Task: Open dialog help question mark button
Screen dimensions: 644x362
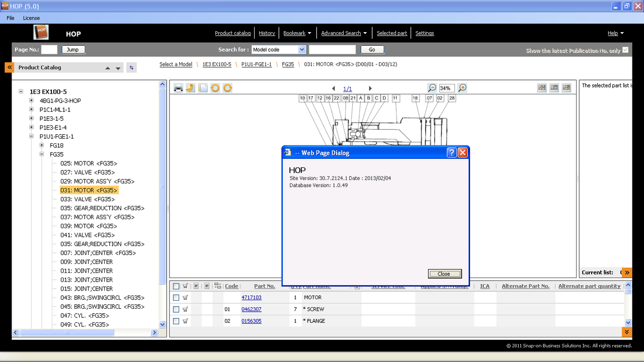Action: click(451, 153)
